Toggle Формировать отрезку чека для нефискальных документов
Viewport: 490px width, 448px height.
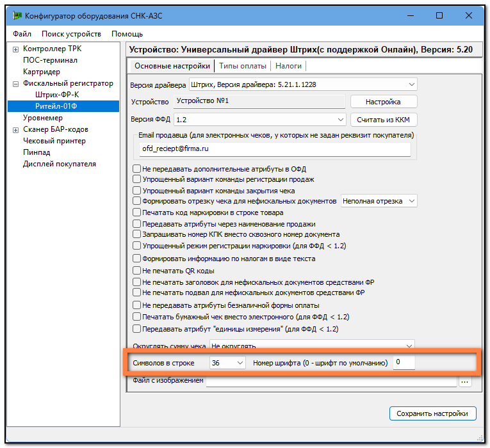(x=136, y=201)
